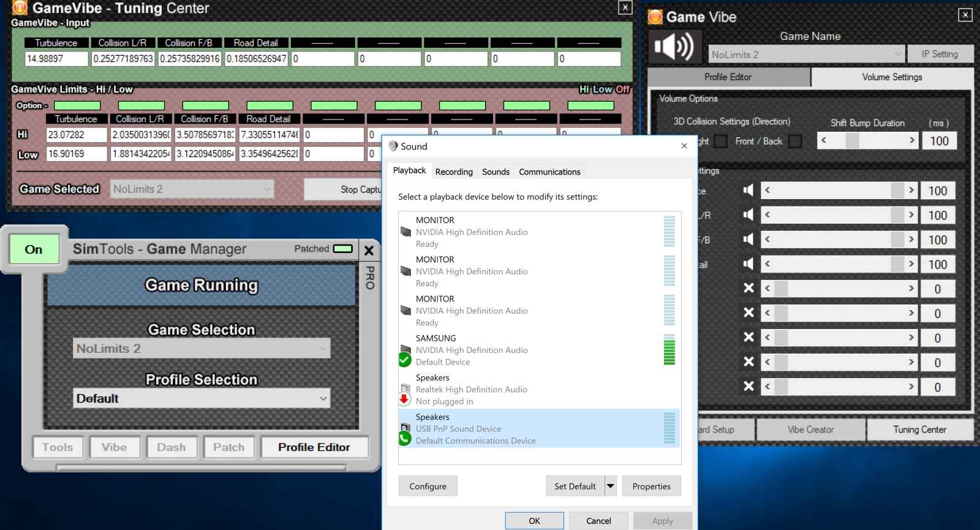Toggle Hi Low Off in Tuning Center
Image resolution: width=980 pixels, height=530 pixels.
[x=605, y=89]
